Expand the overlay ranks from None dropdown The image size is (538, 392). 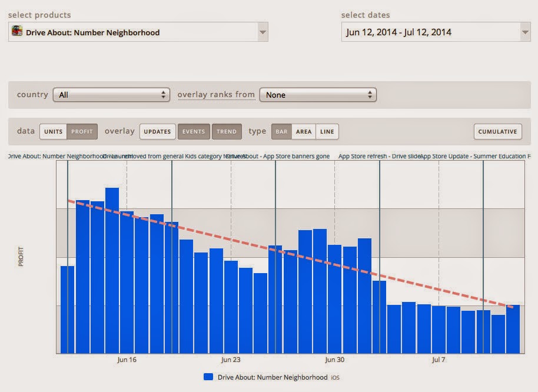coord(318,95)
